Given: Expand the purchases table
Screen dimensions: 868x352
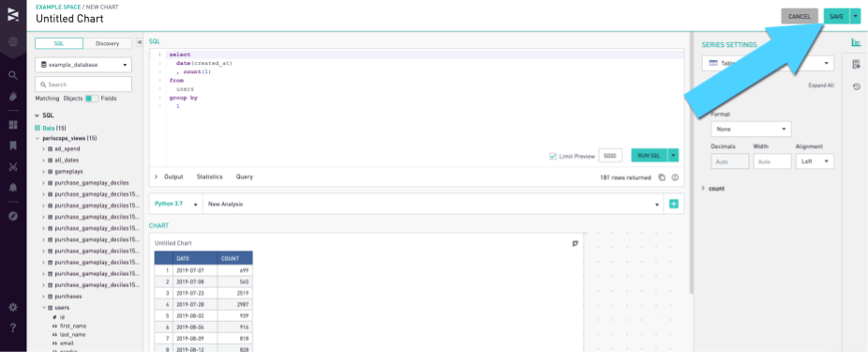Looking at the screenshot, I should click(x=44, y=297).
